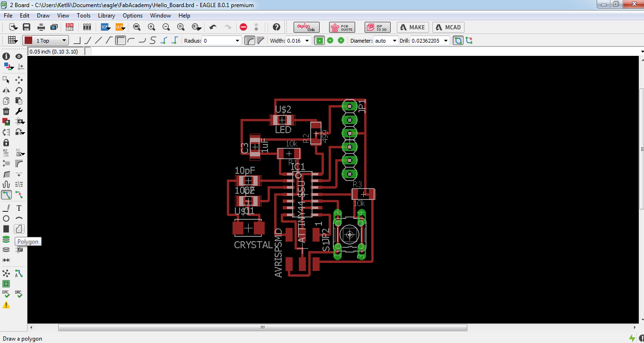Select the Name tool

(x=6, y=153)
